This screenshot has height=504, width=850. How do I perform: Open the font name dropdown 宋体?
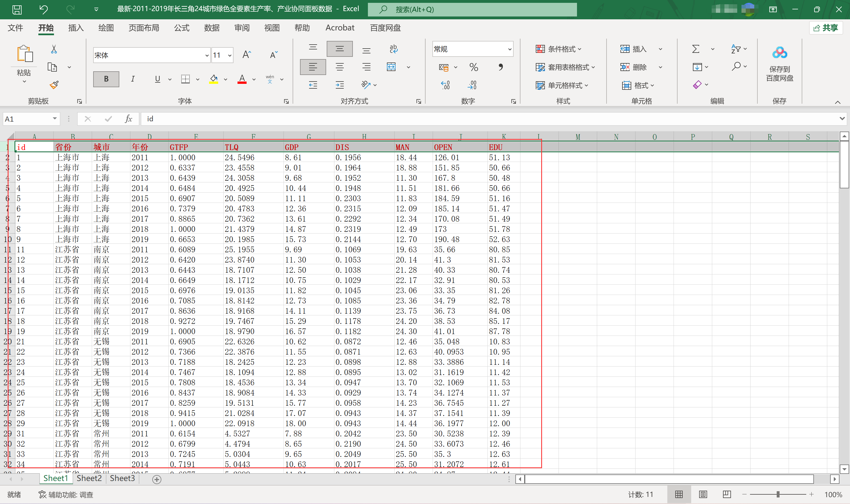click(x=207, y=55)
